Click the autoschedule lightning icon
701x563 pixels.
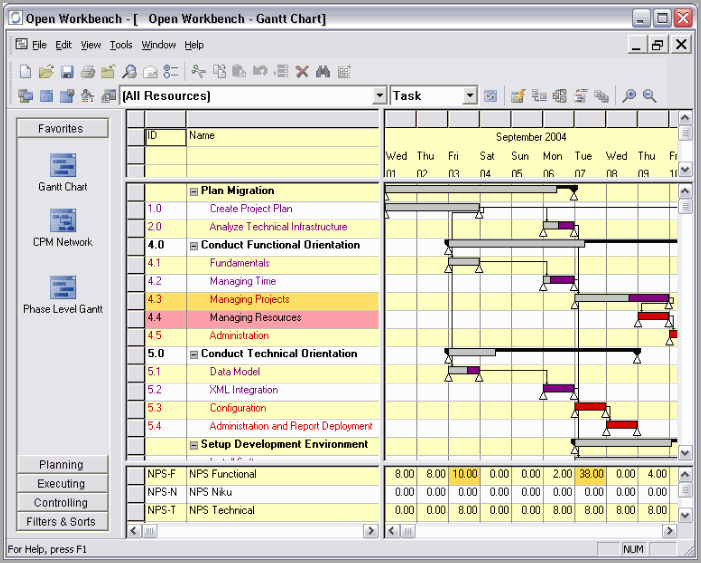click(518, 96)
